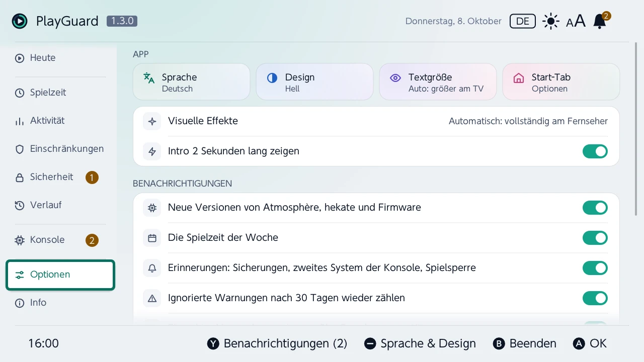Select the Optionen tab

tap(60, 275)
